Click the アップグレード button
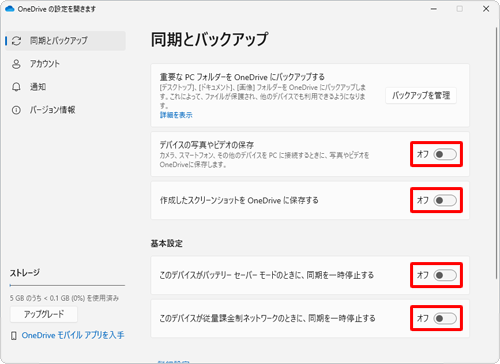 44,314
